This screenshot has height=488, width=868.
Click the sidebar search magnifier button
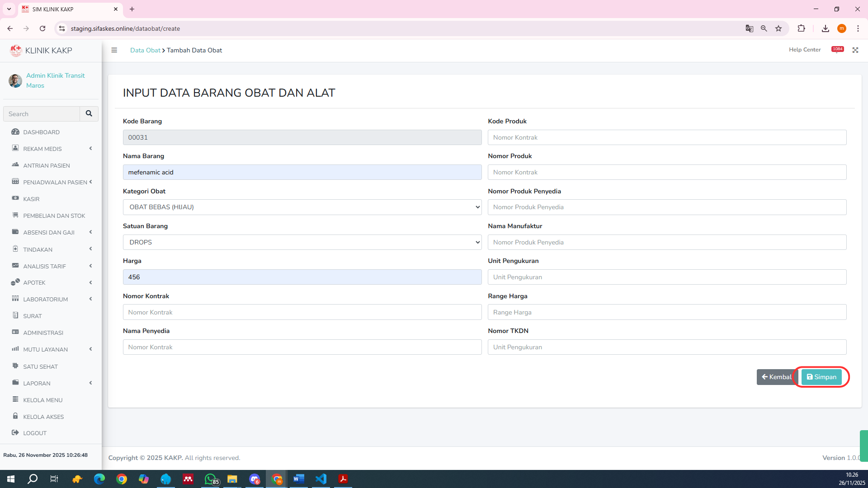[x=89, y=114]
